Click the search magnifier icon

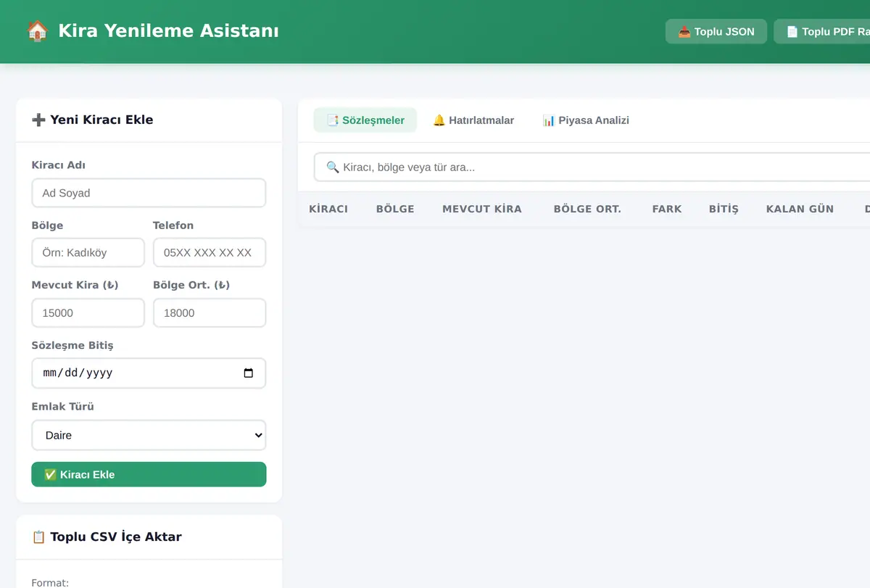coord(333,167)
